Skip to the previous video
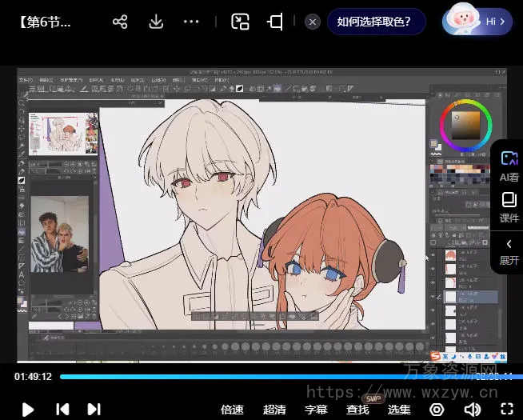 62,409
